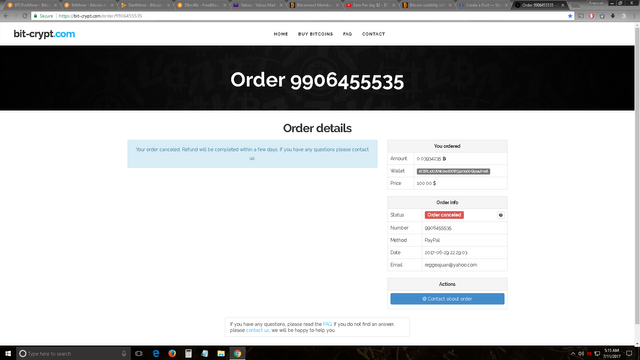
Task: Click the PayPal method value
Action: [432, 240]
